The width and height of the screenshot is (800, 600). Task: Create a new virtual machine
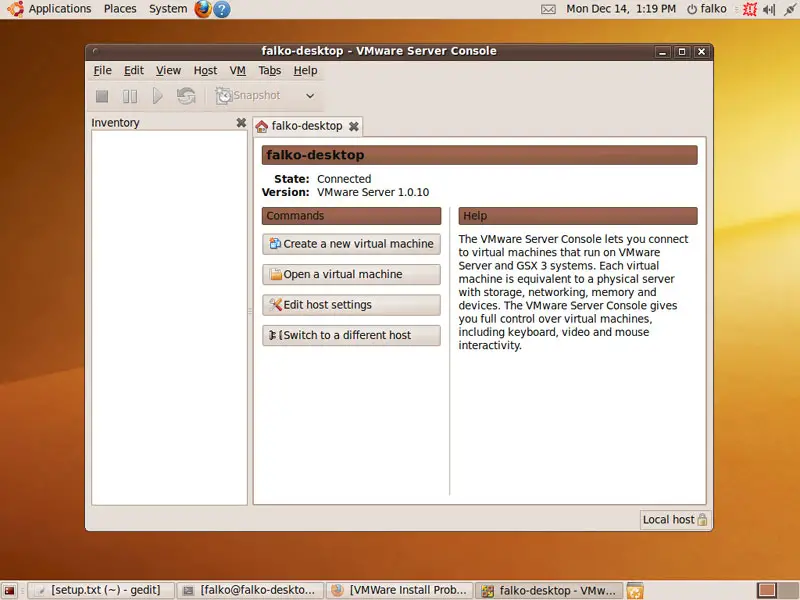point(352,244)
